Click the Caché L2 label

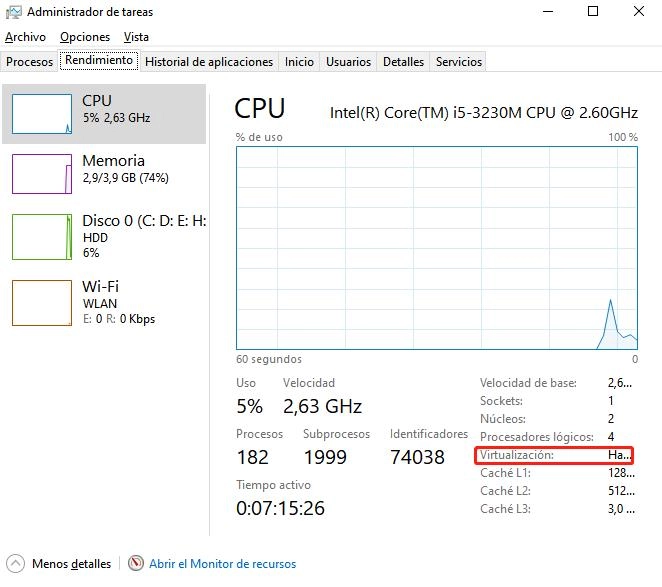tap(505, 491)
